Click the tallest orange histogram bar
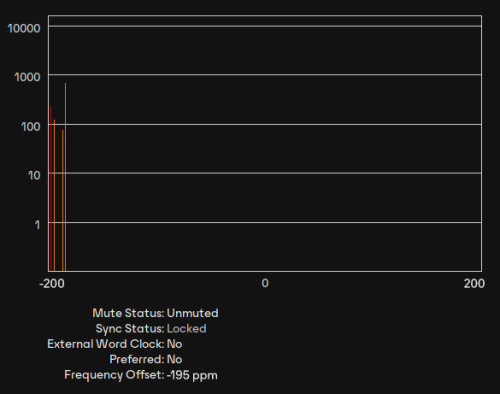This screenshot has width=500, height=394. click(65, 177)
